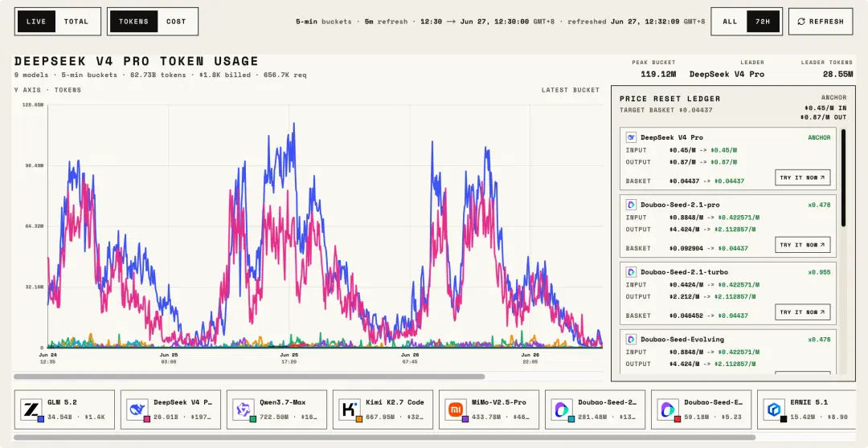Click Doubao-Seed-2.1-pro icon in ledger
This screenshot has height=448, width=868.
pyautogui.click(x=631, y=205)
